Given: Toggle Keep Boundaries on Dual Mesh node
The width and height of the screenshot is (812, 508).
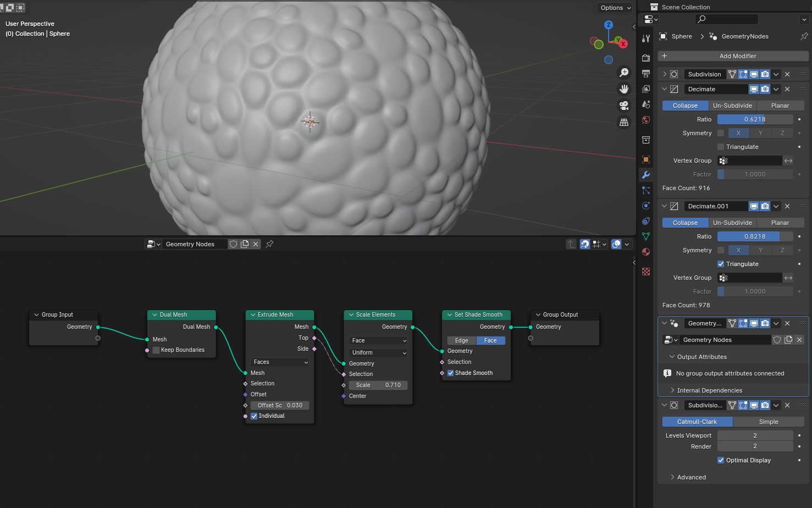Looking at the screenshot, I should click(156, 350).
